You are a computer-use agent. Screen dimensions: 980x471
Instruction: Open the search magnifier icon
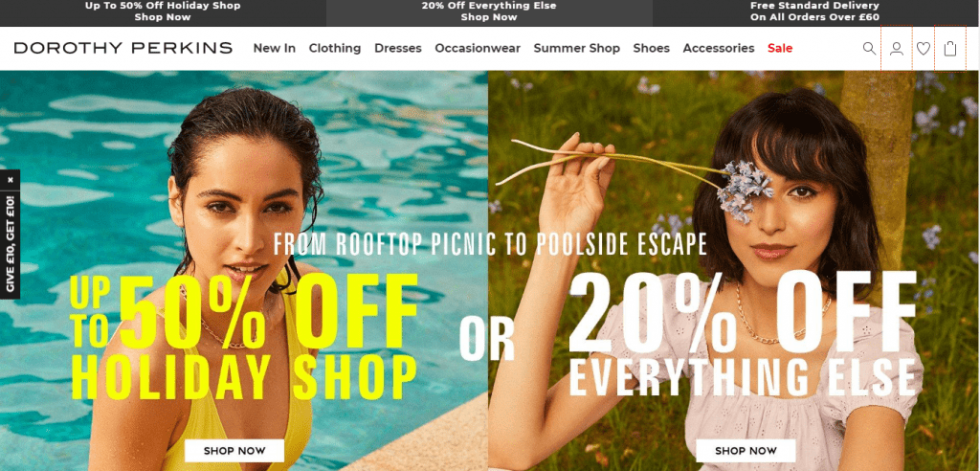click(x=869, y=48)
